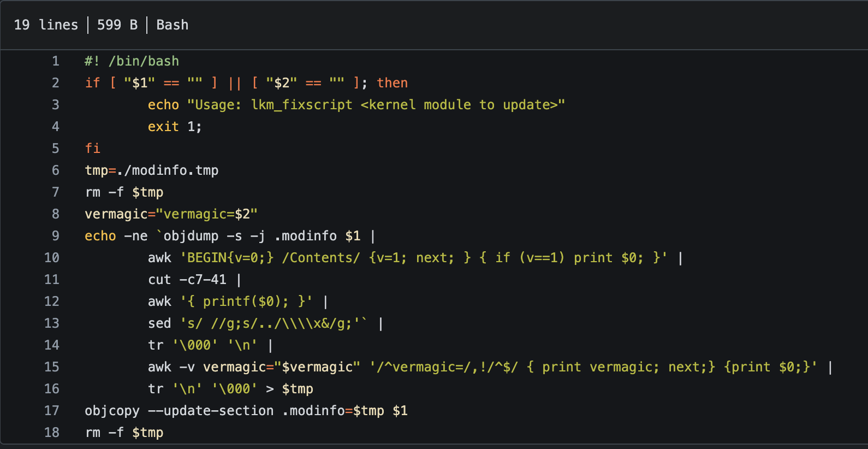Click 'rm -f $tmp' on line 7
Viewport: 868px width, 449px height.
coord(124,192)
